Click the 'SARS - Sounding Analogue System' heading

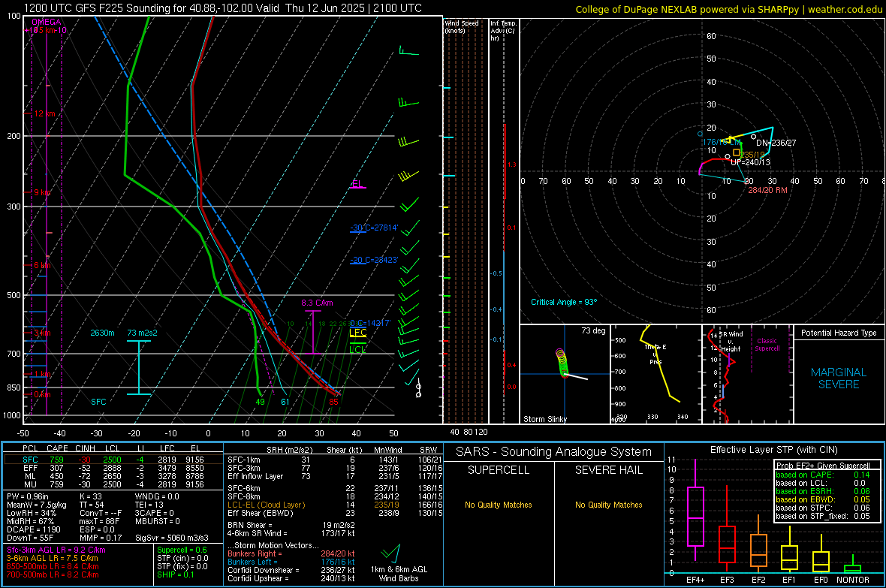point(554,452)
